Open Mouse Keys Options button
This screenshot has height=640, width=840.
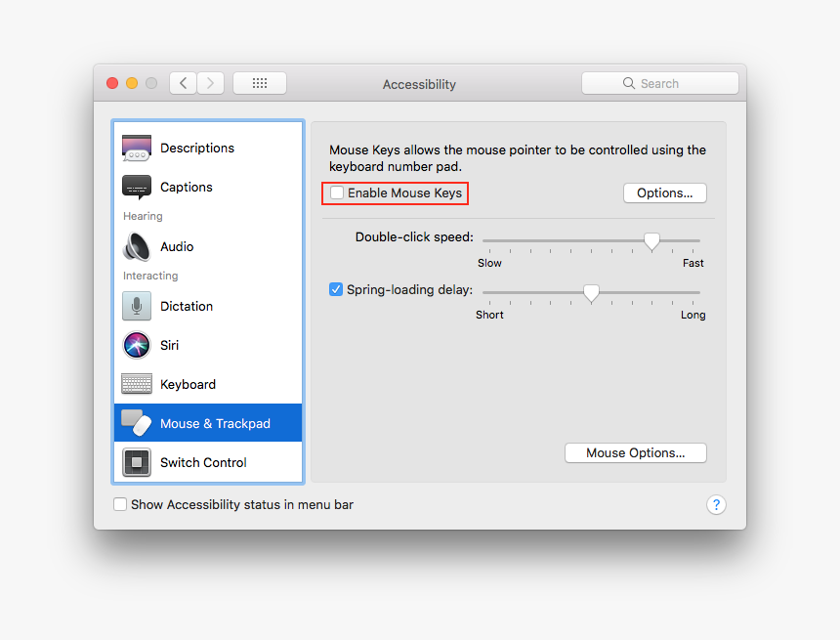[665, 192]
